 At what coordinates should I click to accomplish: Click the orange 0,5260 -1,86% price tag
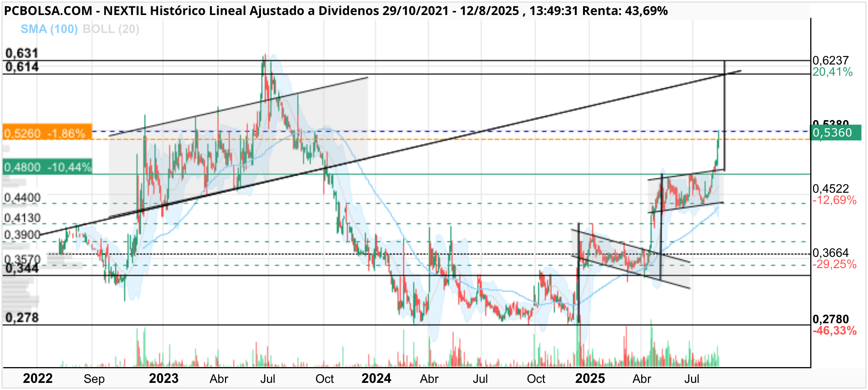[x=47, y=132]
